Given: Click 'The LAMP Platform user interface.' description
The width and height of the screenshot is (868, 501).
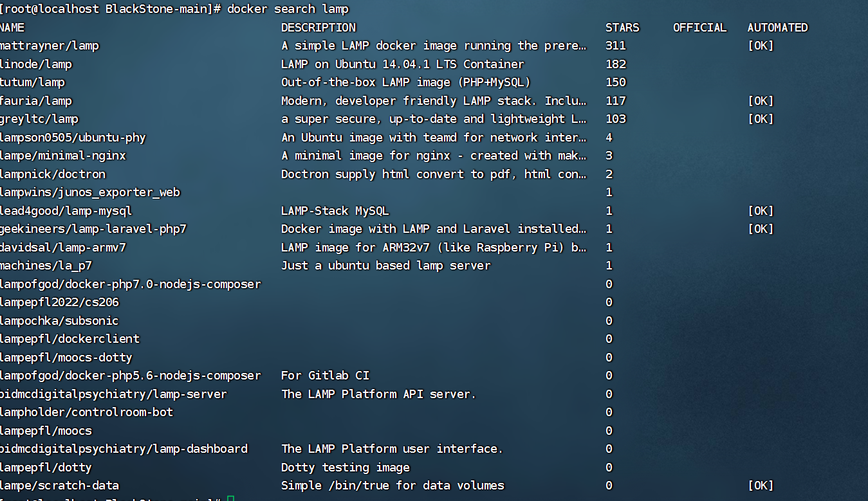Looking at the screenshot, I should (x=392, y=449).
